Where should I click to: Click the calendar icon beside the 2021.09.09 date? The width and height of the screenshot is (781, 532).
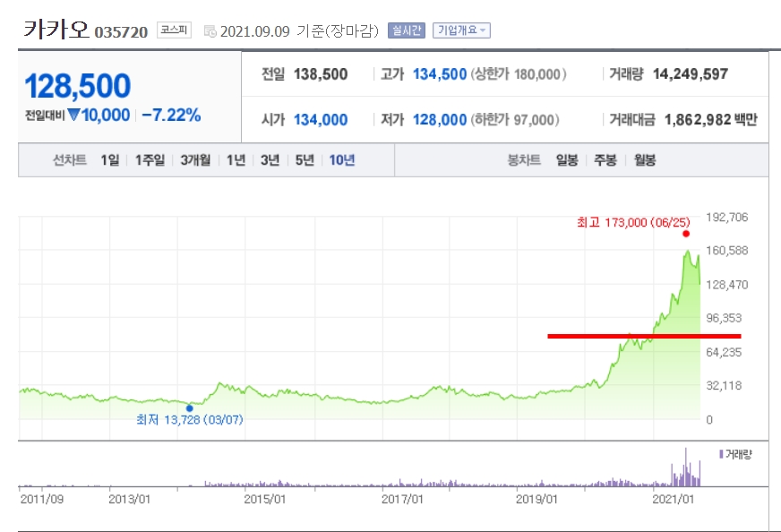click(210, 31)
